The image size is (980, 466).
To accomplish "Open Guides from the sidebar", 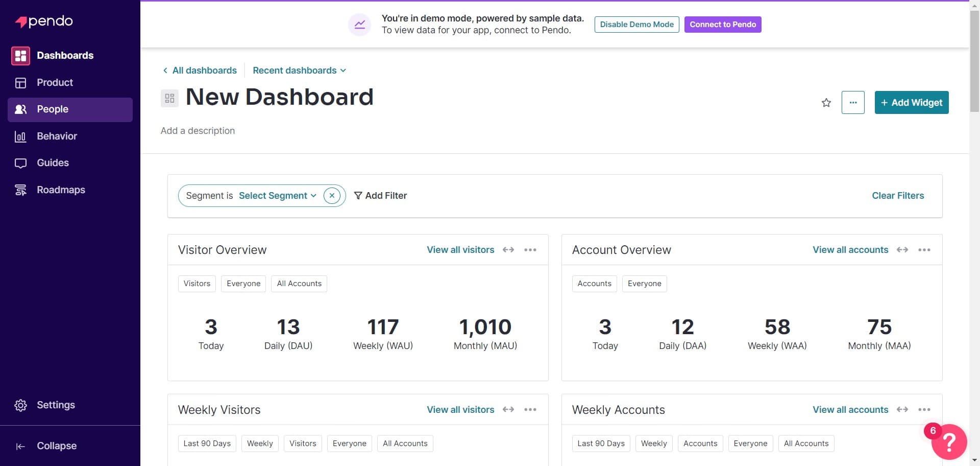I will pyautogui.click(x=53, y=163).
